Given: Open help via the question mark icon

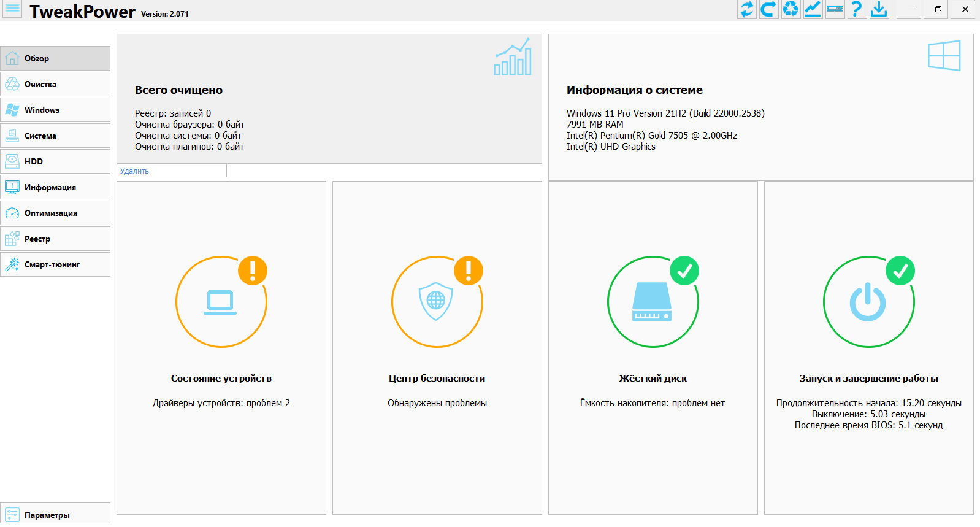Looking at the screenshot, I should 857,9.
